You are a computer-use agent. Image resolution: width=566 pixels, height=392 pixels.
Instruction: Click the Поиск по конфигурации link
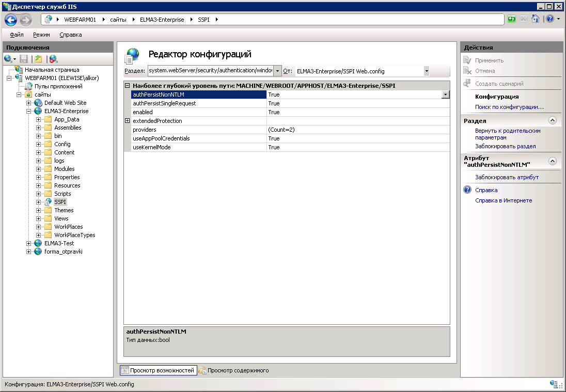[509, 107]
